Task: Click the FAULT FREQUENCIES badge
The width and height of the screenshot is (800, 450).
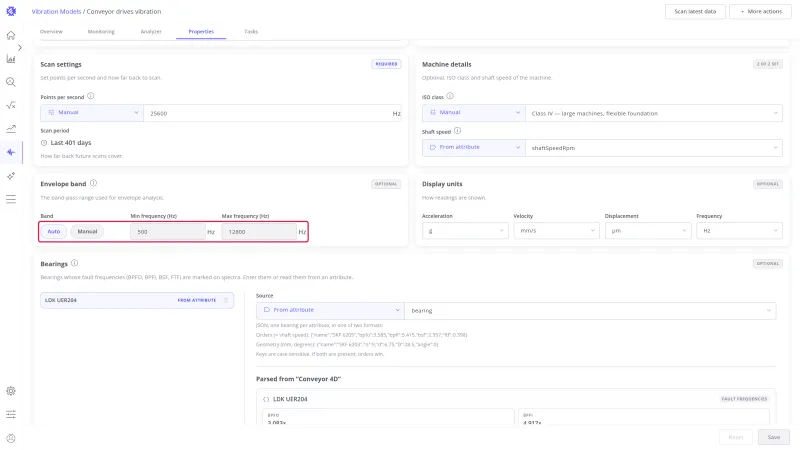Action: [744, 399]
